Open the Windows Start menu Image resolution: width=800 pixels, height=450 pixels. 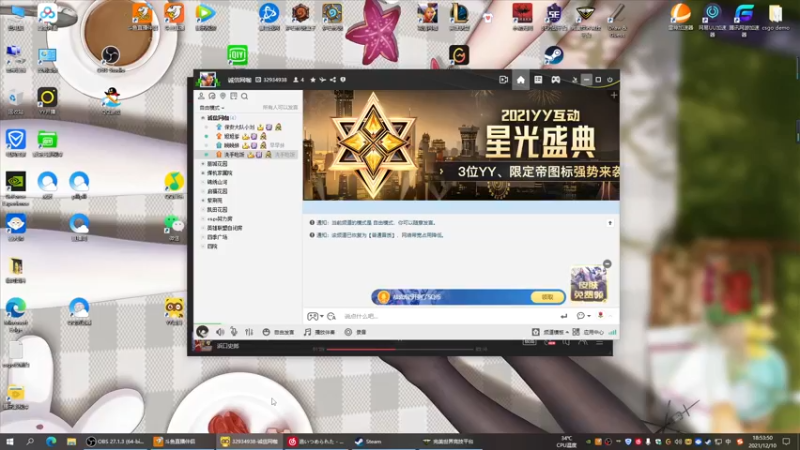coord(10,441)
